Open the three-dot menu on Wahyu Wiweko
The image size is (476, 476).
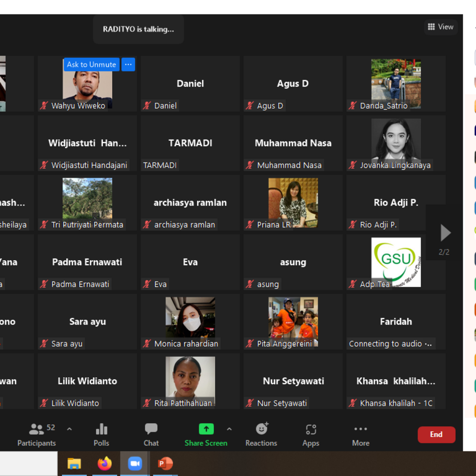pos(128,65)
